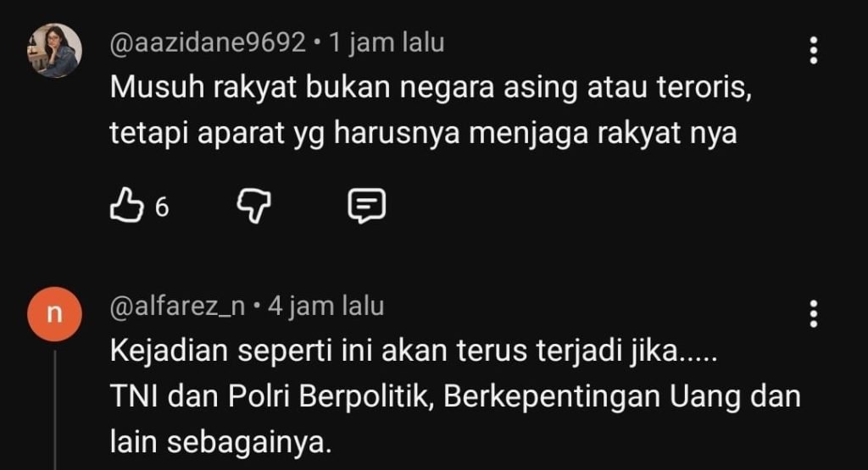Tap the like count "6"

click(x=162, y=207)
